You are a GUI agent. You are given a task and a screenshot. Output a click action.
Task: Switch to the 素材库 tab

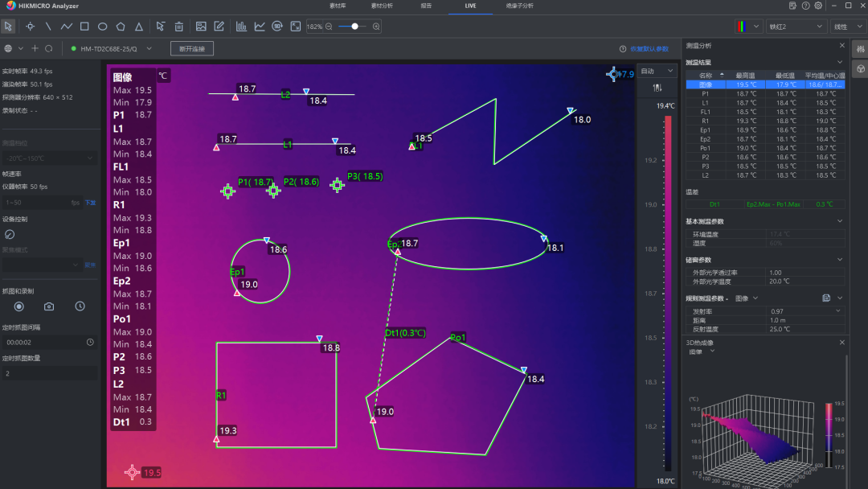click(338, 6)
